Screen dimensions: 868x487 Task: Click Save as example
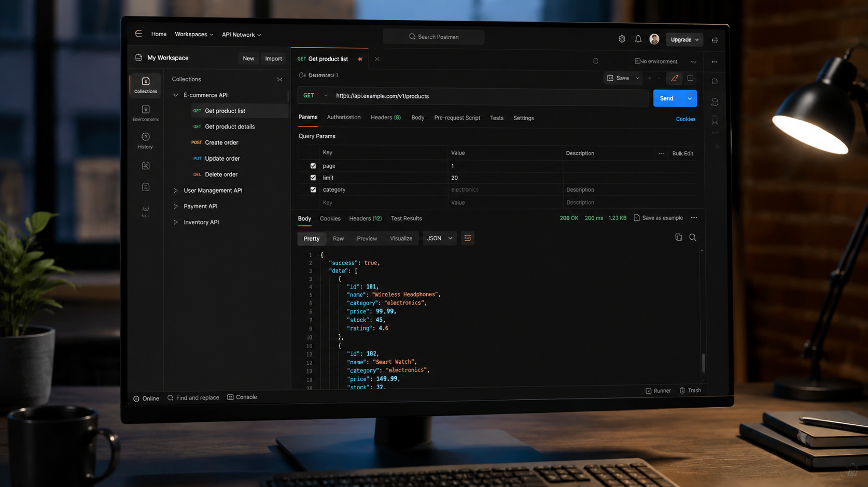[659, 218]
